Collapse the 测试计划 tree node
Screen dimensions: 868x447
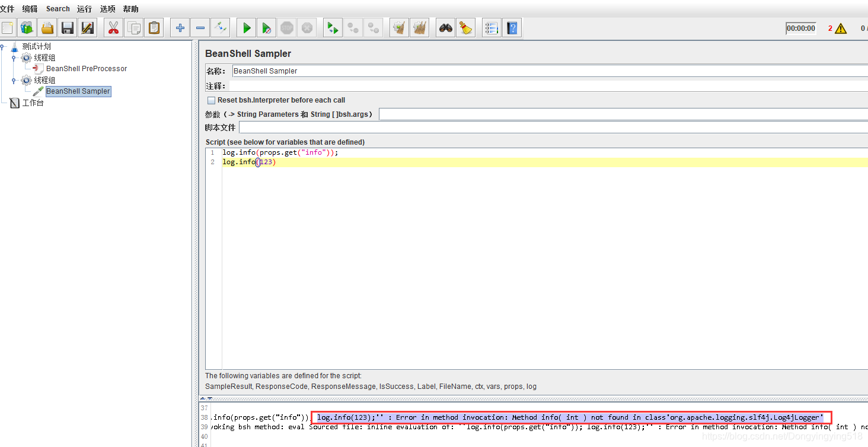pyautogui.click(x=3, y=46)
